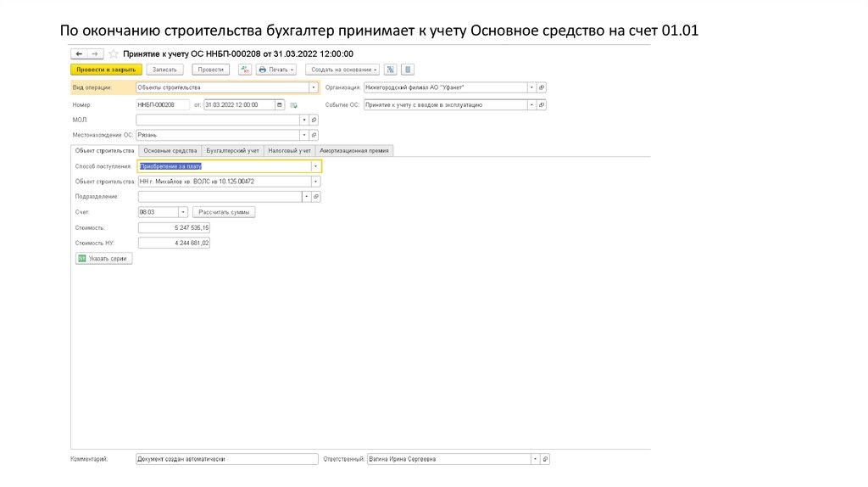Click the Указать серии button
The image size is (868, 487).
[x=103, y=259]
